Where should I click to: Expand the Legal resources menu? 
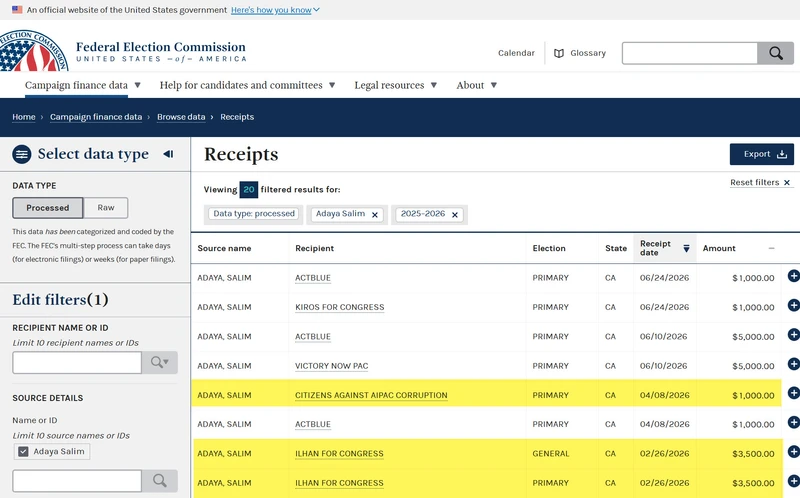(x=395, y=85)
